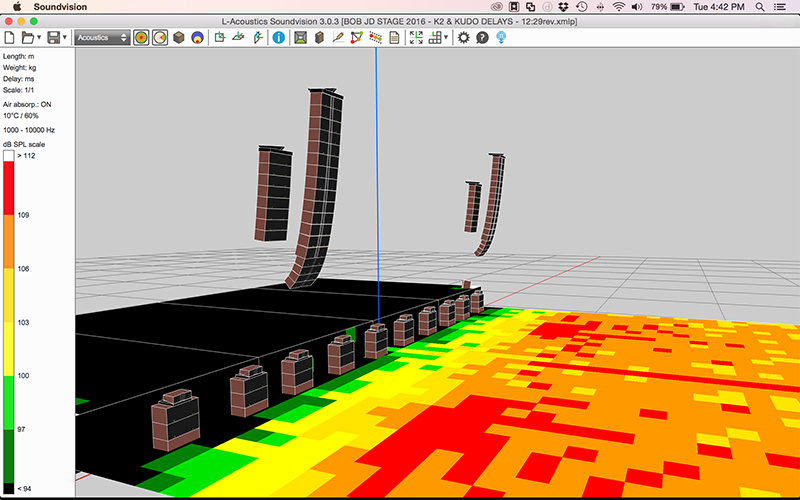Image resolution: width=800 pixels, height=500 pixels.
Task: Click the 'Scale: 1/1' text
Action: coord(18,90)
